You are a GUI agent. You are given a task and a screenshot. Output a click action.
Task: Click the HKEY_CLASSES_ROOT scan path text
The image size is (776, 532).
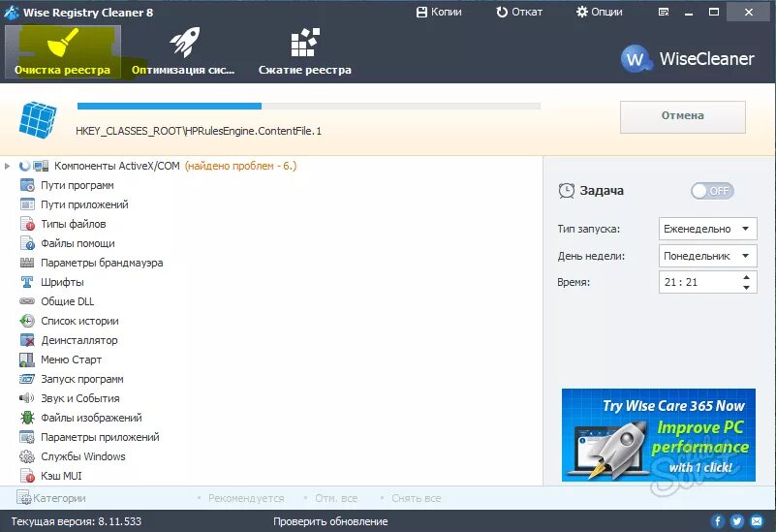199,131
